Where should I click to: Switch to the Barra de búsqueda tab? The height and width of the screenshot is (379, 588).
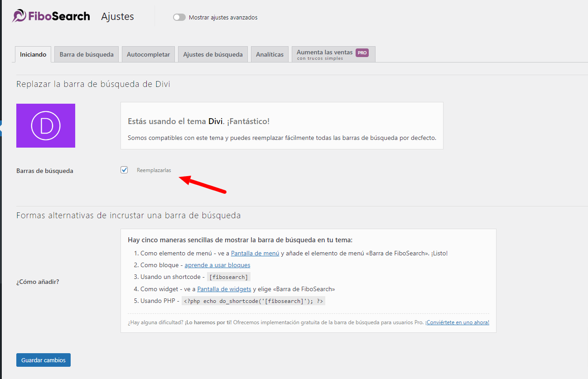87,54
